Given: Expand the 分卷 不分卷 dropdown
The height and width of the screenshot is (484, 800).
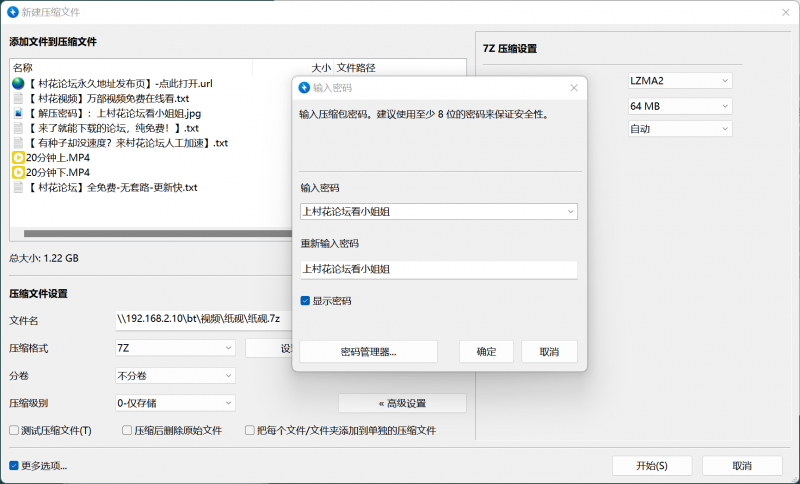Looking at the screenshot, I should pos(175,376).
